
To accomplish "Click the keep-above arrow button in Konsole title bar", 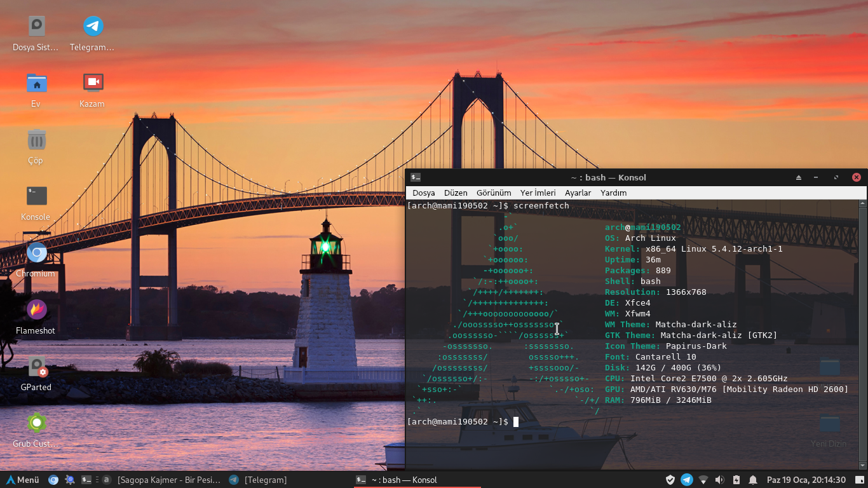I will coord(799,177).
